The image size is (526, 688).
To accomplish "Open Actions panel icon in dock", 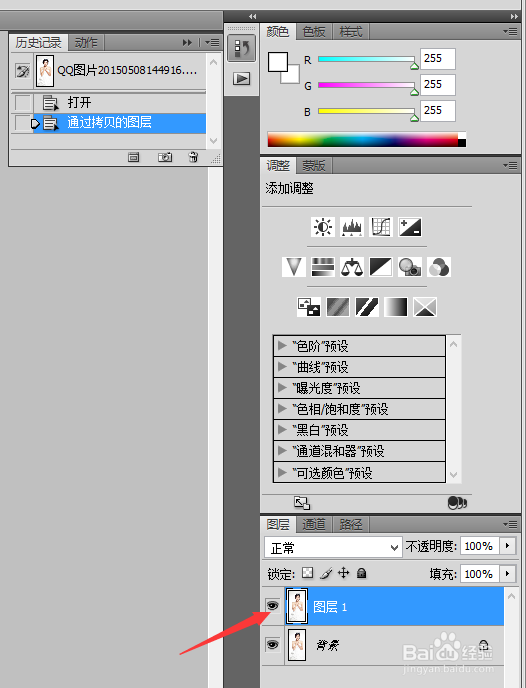I will pos(241,79).
